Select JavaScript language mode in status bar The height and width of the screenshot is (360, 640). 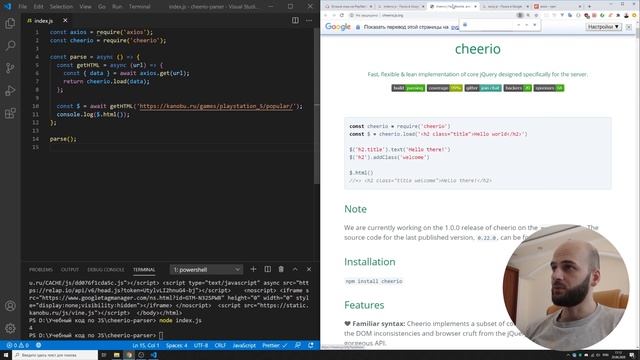(244, 345)
